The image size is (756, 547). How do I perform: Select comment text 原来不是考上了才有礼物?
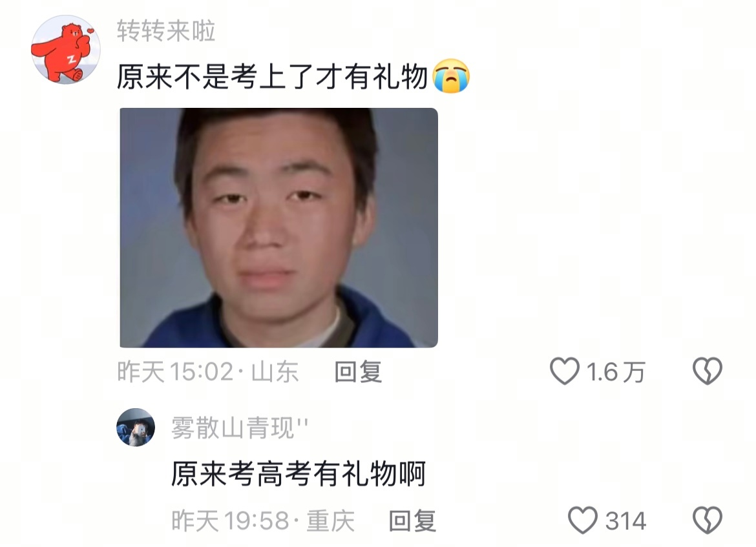pos(273,77)
